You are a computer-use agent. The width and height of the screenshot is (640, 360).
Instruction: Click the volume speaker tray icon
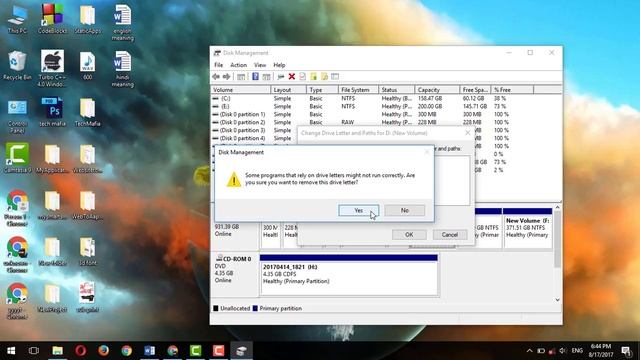coord(563,351)
